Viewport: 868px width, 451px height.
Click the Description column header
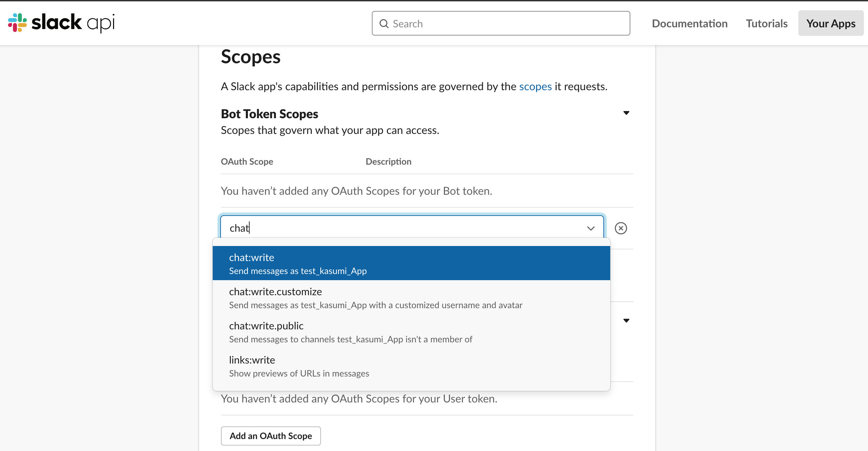(x=388, y=161)
